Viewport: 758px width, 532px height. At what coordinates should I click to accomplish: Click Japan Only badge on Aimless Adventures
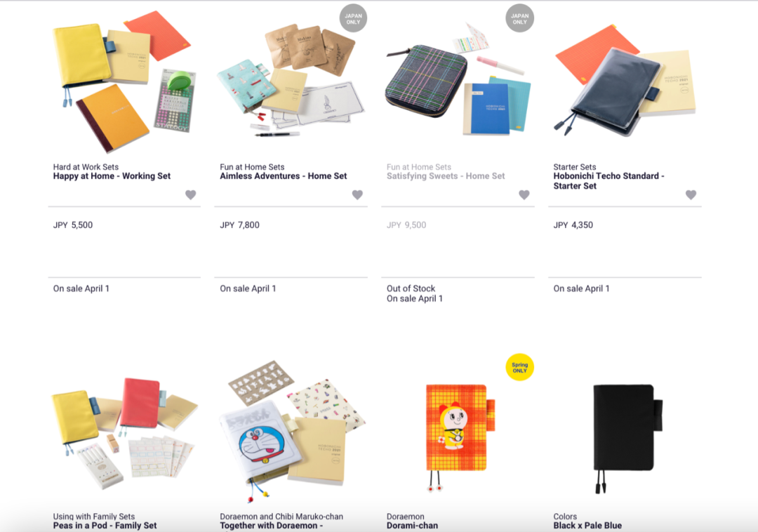(353, 18)
